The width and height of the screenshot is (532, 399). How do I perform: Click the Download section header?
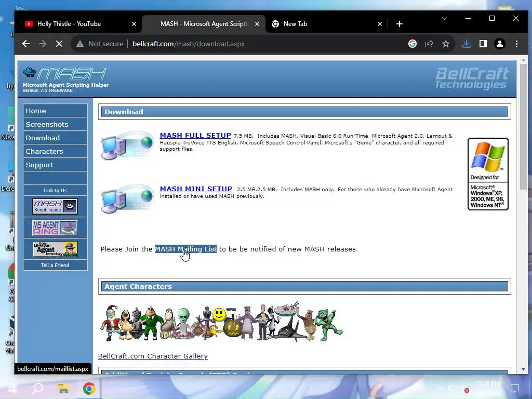tap(304, 112)
